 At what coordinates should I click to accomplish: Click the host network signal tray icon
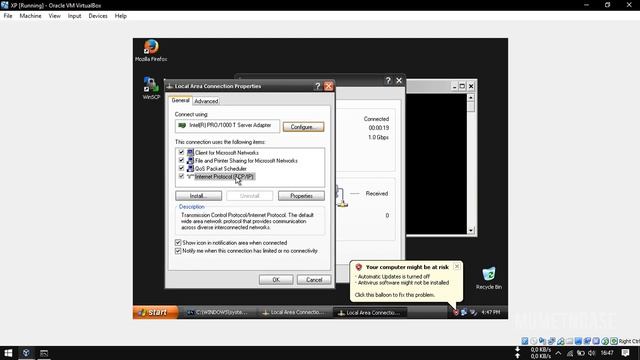pyautogui.click(x=570, y=353)
